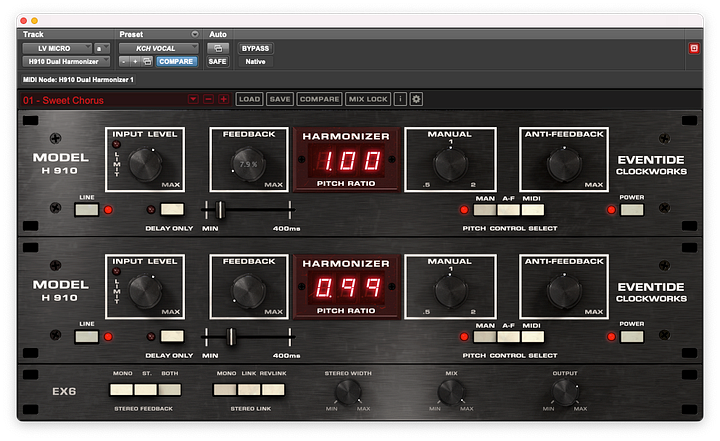720x441 pixels.
Task: Click the top unit delay slider handle
Action: tap(220, 210)
